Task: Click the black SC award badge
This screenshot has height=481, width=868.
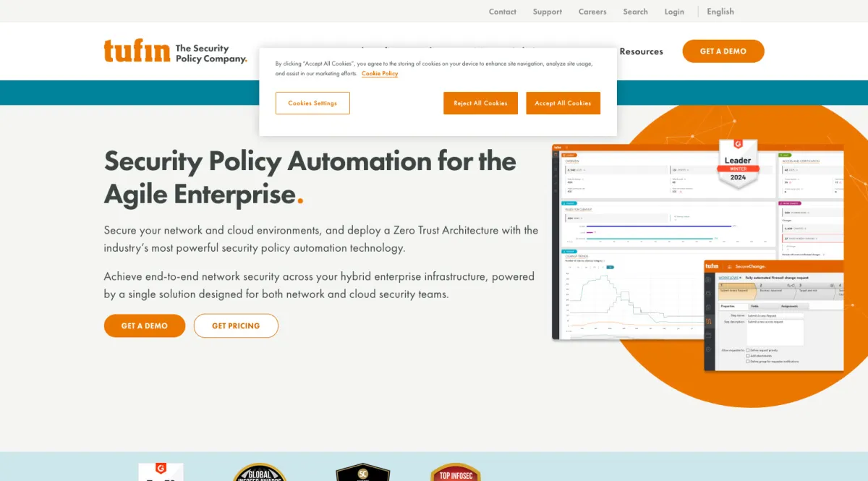Action: tap(363, 472)
